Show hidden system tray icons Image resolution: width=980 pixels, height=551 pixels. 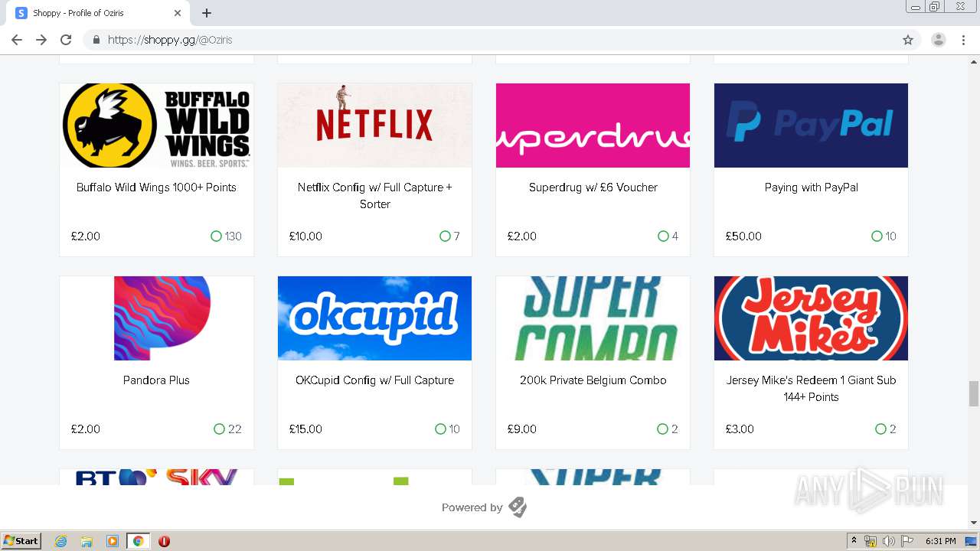(x=854, y=541)
